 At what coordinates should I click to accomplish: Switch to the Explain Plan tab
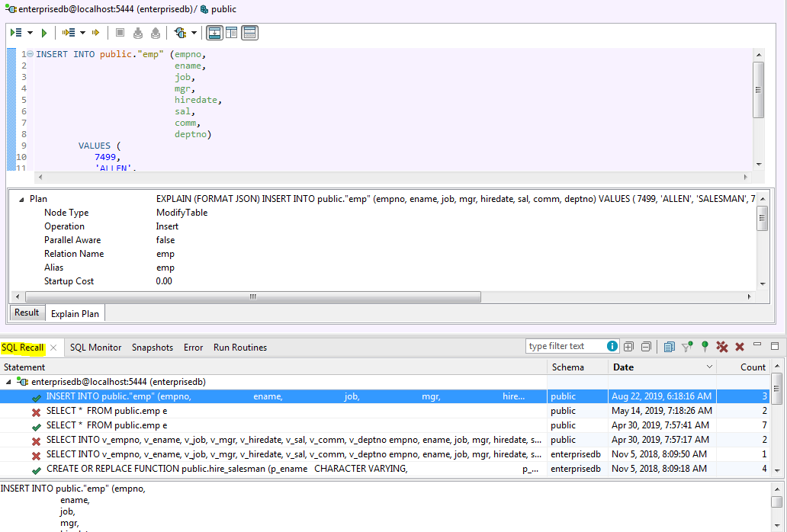(x=75, y=313)
